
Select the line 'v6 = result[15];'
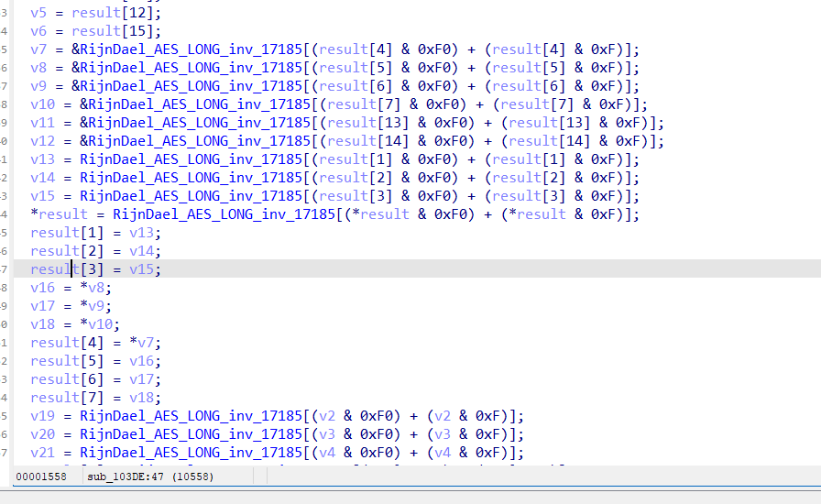tap(96, 31)
